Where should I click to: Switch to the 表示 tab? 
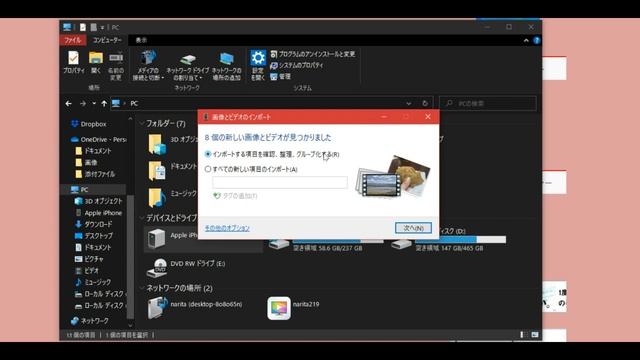[141, 40]
